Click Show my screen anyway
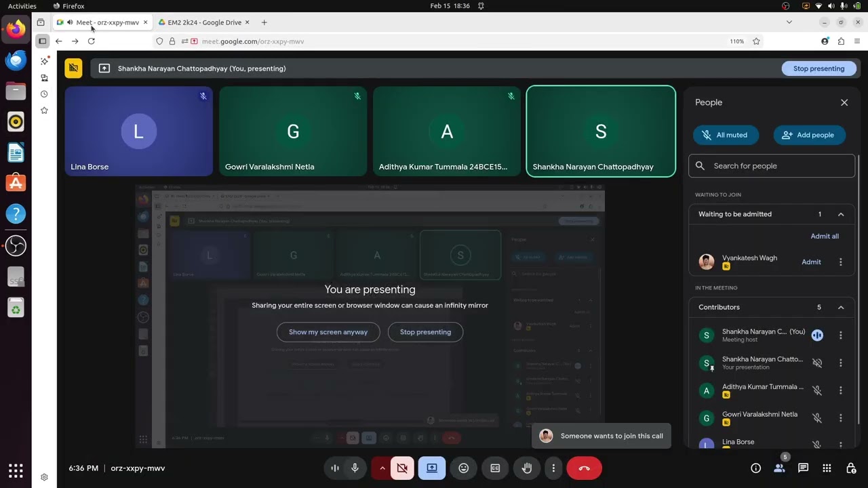868x488 pixels. point(328,332)
